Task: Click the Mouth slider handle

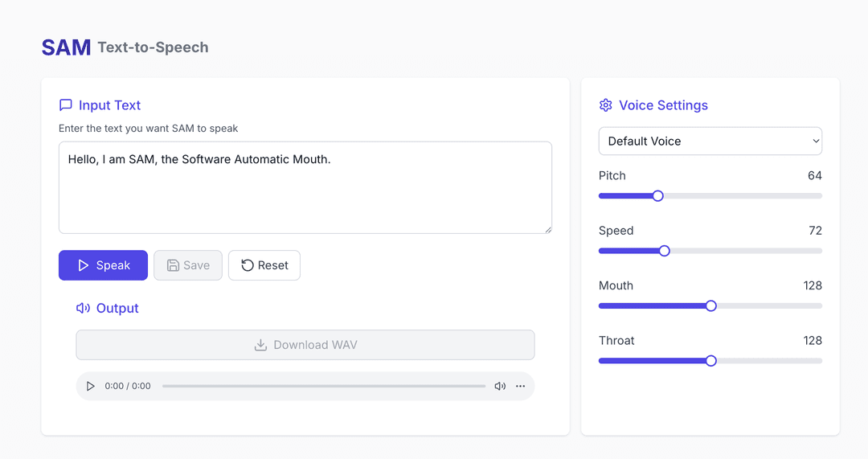Action: 710,305
